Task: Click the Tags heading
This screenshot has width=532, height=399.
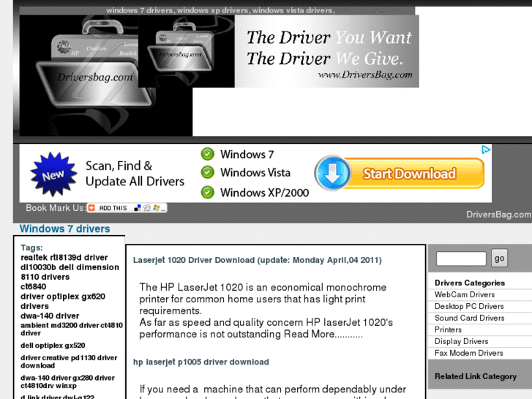Action: (31, 247)
